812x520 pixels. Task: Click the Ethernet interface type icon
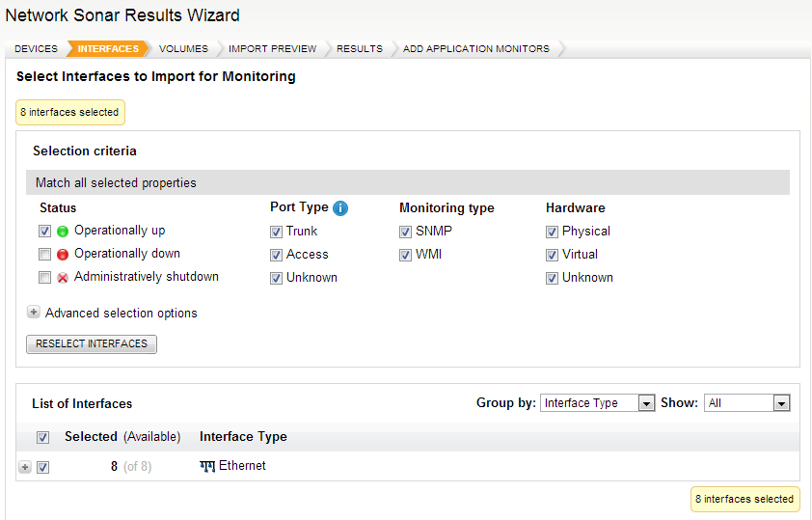[x=207, y=466]
